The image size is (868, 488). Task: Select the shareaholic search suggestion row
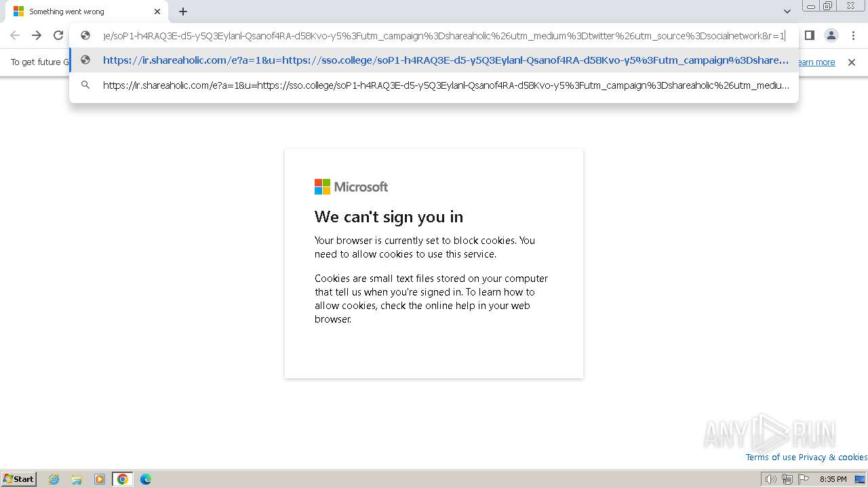434,85
